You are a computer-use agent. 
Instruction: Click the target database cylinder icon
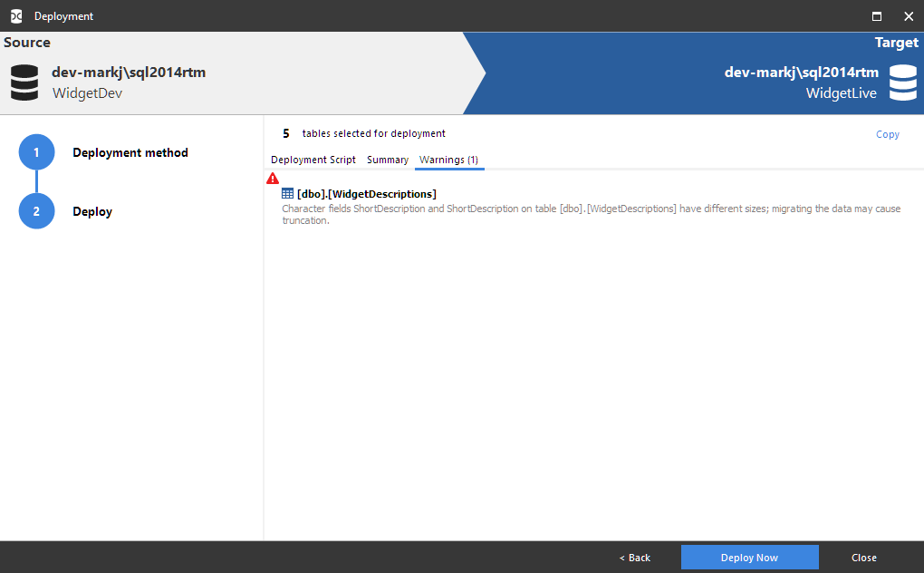click(902, 83)
